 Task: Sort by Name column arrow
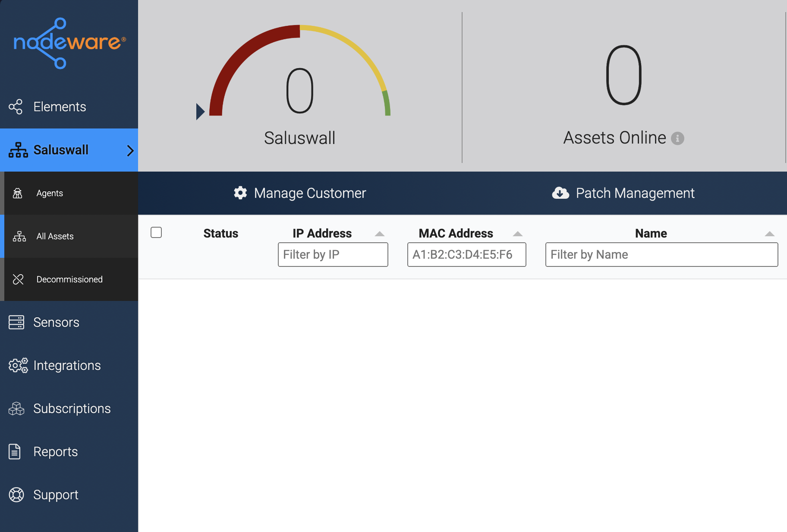[x=770, y=234]
